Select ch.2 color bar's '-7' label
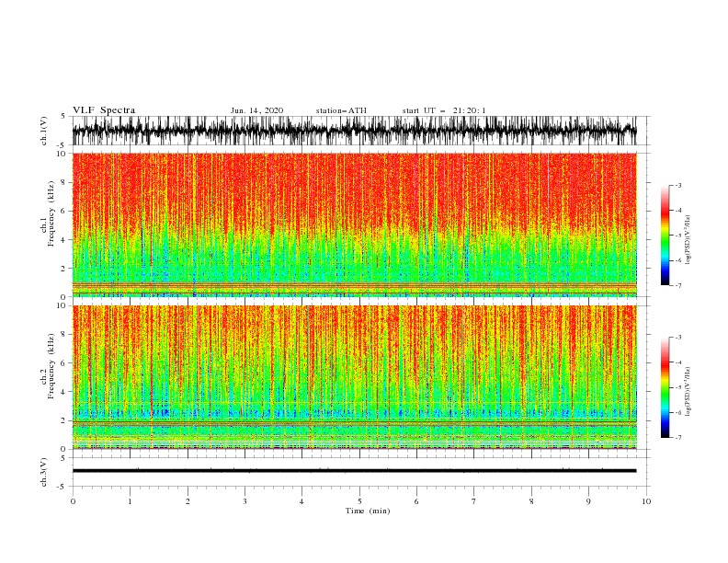The height and width of the screenshot is (563, 728). coord(677,437)
